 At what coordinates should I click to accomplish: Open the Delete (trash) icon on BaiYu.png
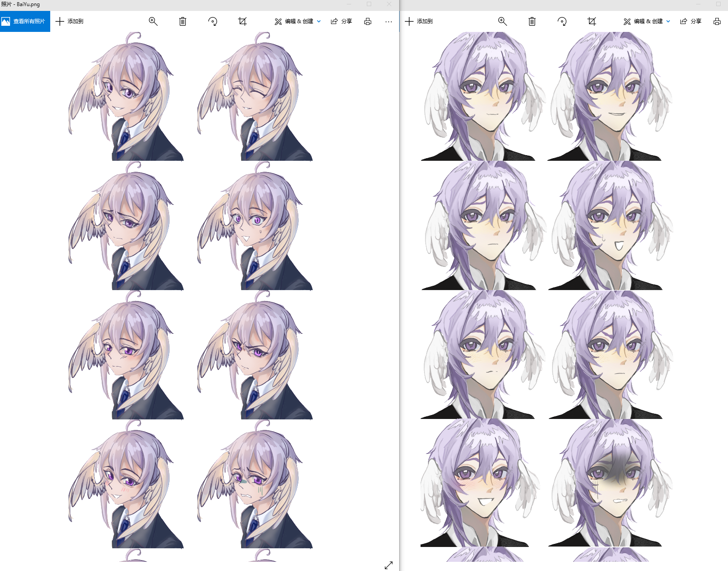coord(183,21)
